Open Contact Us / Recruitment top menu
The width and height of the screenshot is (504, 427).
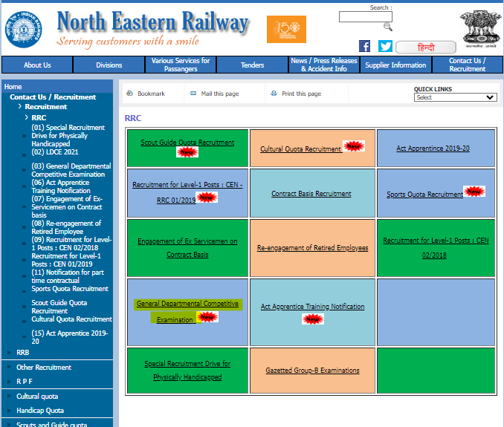468,65
